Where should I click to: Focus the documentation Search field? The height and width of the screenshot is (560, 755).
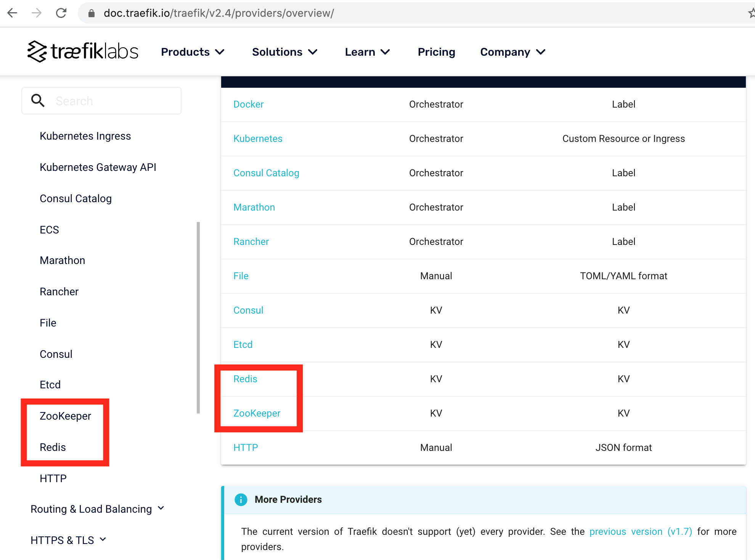pos(114,101)
